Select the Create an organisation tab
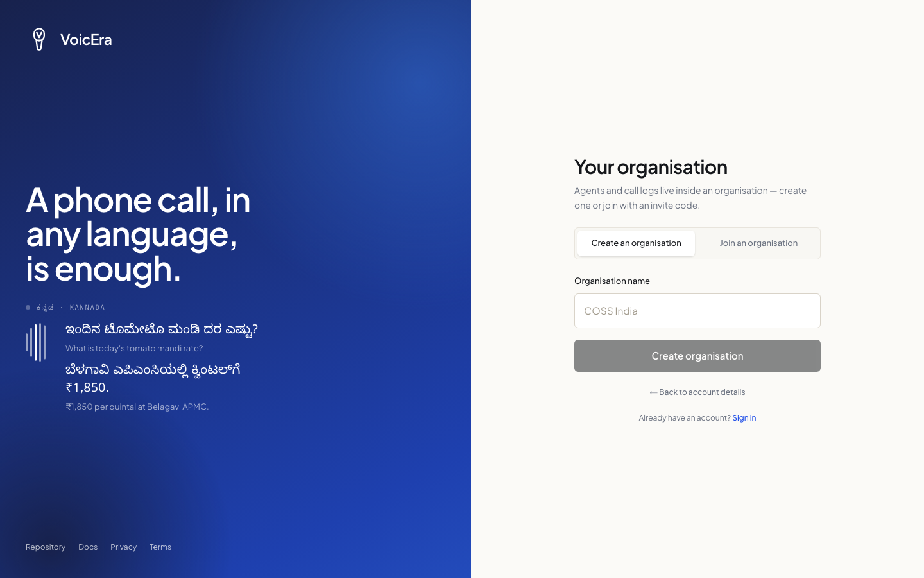 [x=636, y=243]
